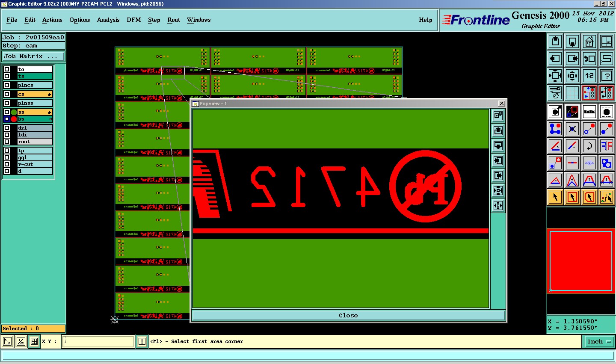Click the Close button in Popview
616x364 pixels.
coord(348,316)
